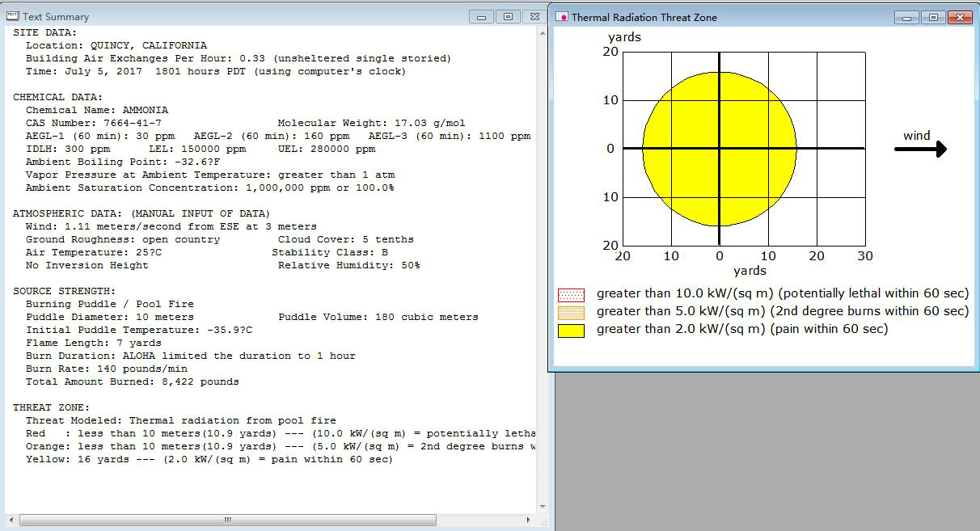Click the wind direction arrow
The height and width of the screenshot is (531, 980).
[920, 149]
